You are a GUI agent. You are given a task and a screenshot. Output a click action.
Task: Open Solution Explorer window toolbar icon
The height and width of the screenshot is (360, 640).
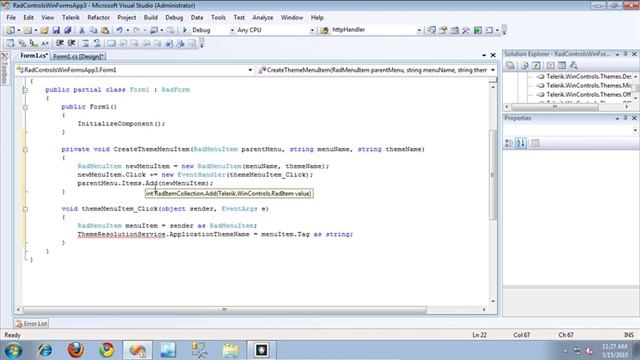431,30
